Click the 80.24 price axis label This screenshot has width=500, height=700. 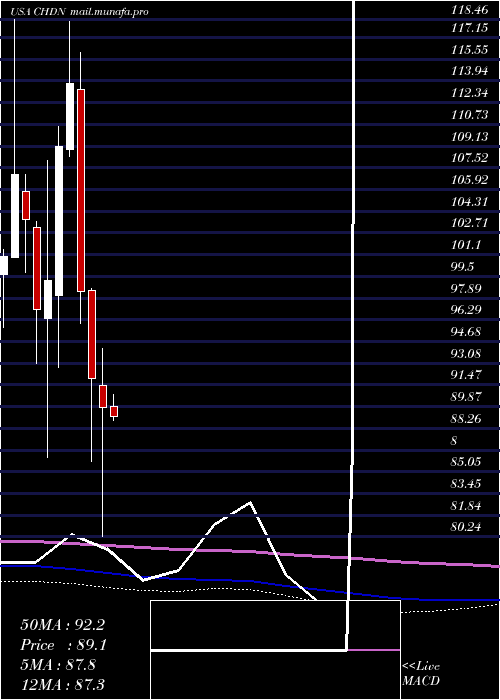467,527
